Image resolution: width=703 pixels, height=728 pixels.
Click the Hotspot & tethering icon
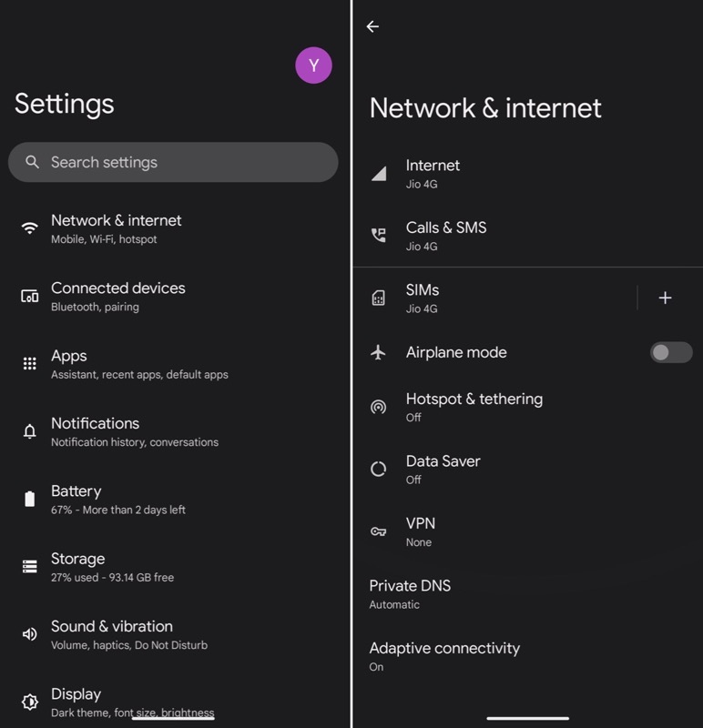(x=379, y=407)
